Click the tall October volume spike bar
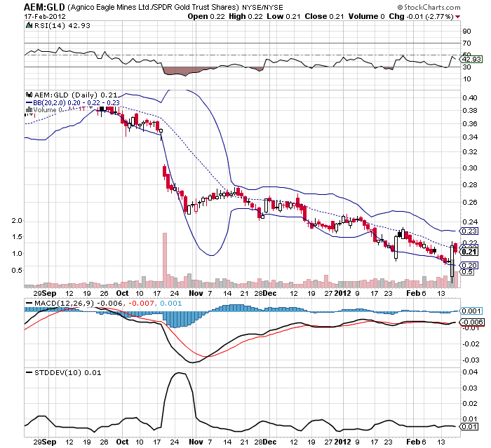This screenshot has width=491, height=448. (165, 260)
